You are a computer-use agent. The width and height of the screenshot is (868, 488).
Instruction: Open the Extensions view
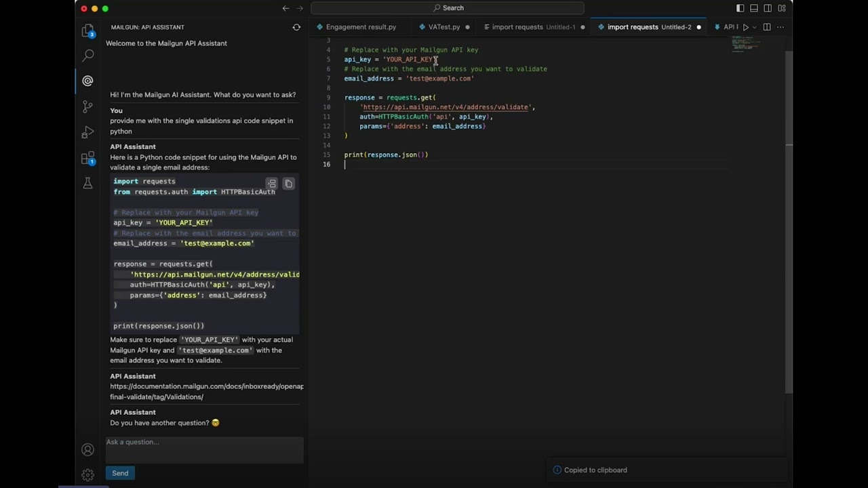87,158
